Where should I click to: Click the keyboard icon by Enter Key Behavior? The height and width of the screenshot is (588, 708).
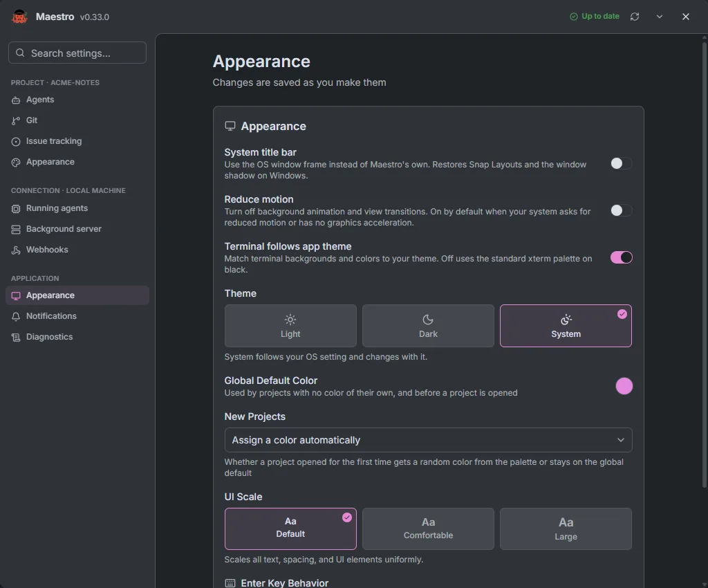pos(230,583)
